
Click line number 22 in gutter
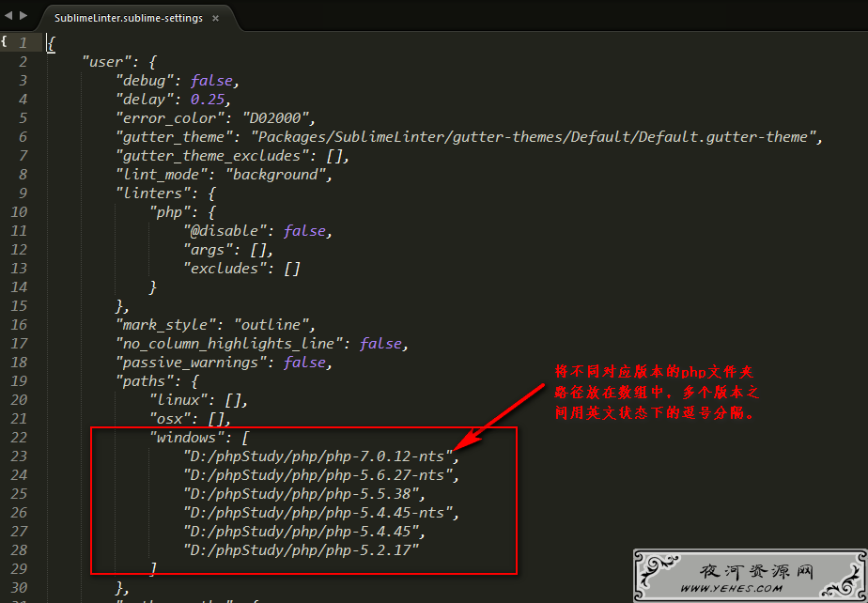pos(19,438)
